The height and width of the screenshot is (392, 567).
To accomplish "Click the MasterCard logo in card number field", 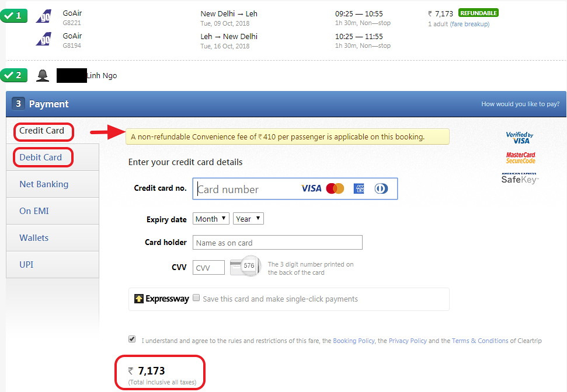I will (x=335, y=188).
